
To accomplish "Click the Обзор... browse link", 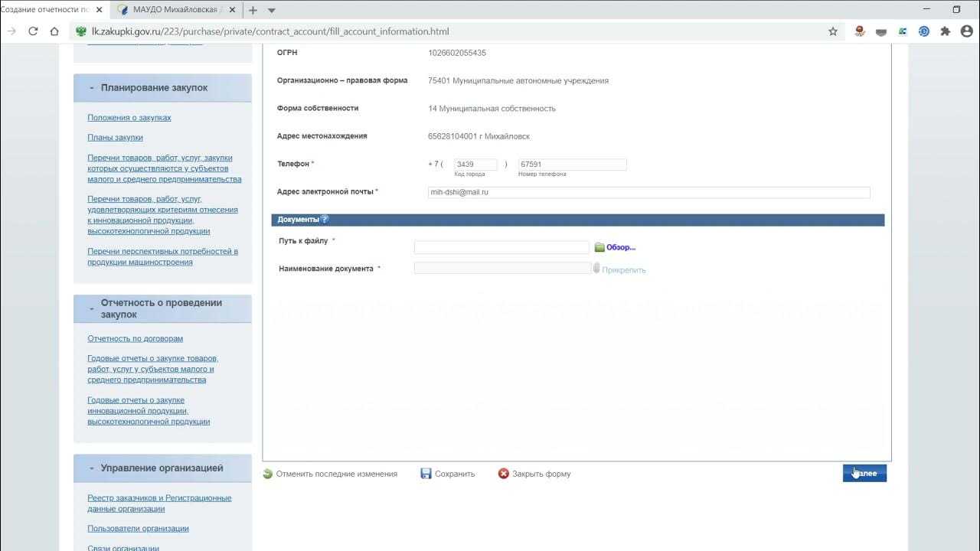I will pyautogui.click(x=621, y=248).
